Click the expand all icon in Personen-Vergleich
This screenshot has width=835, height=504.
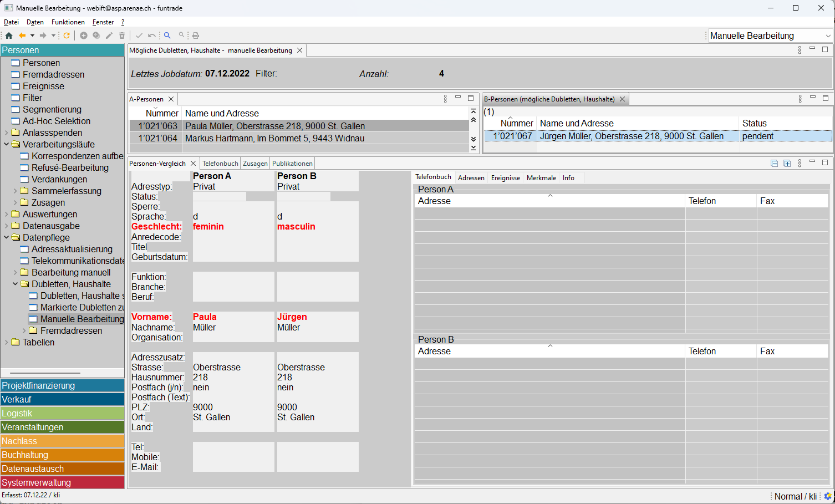(787, 164)
